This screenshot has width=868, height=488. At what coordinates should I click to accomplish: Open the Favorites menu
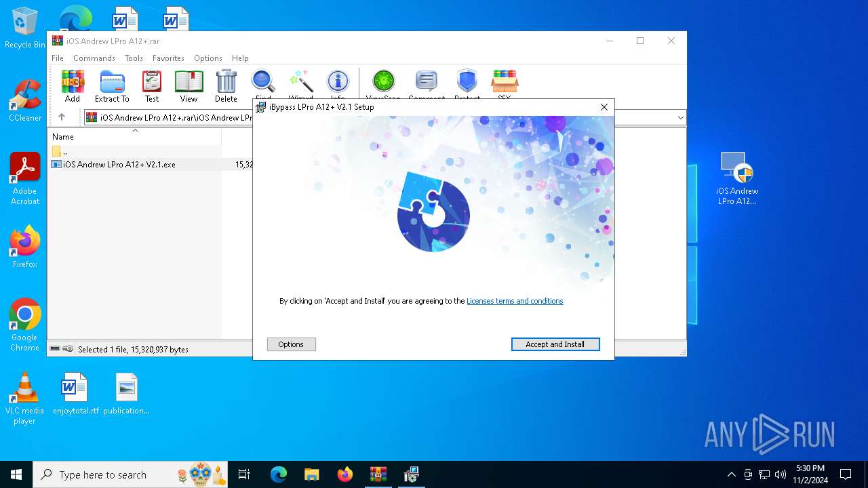(x=168, y=58)
